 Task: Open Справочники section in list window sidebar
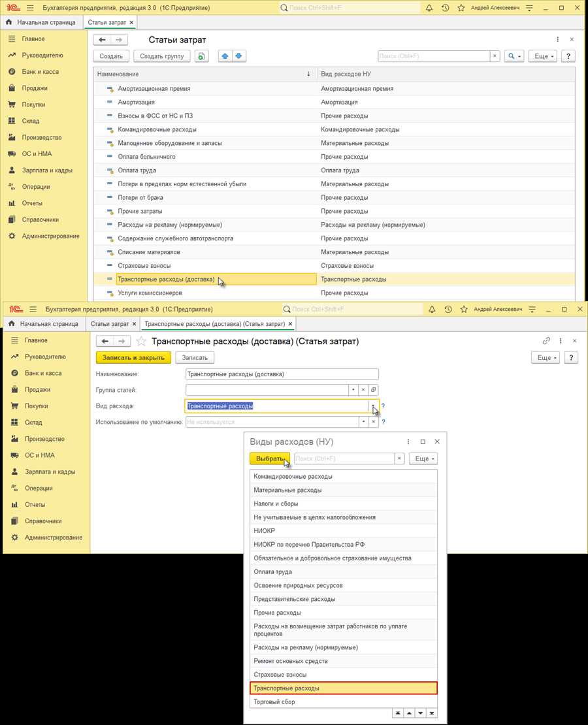[41, 219]
